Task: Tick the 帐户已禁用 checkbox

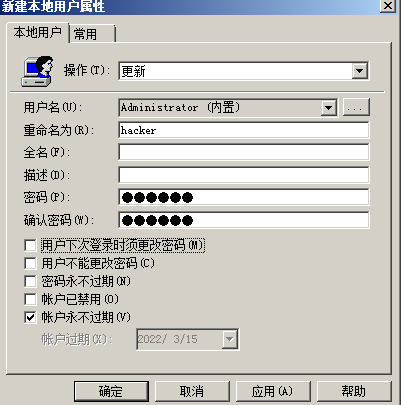Action: pyautogui.click(x=30, y=299)
